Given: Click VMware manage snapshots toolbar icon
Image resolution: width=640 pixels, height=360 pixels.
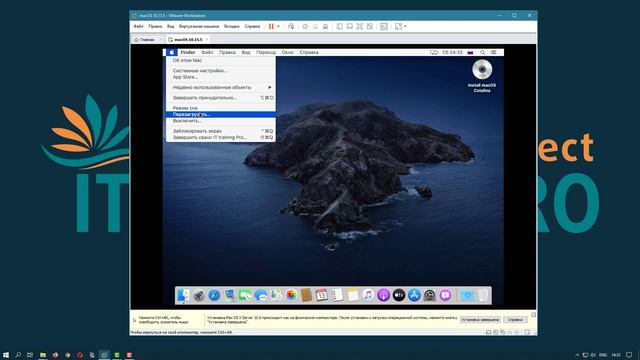Looking at the screenshot, I should point(325,26).
